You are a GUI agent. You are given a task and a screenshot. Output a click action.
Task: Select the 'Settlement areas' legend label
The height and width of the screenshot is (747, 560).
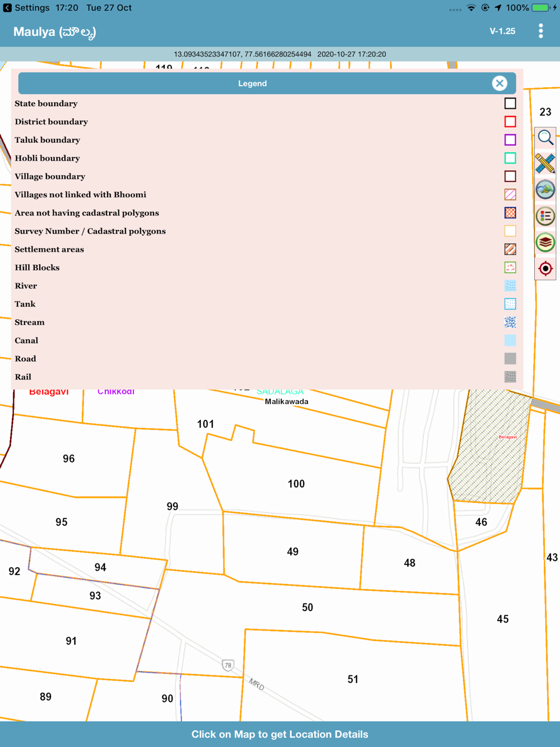click(x=49, y=249)
